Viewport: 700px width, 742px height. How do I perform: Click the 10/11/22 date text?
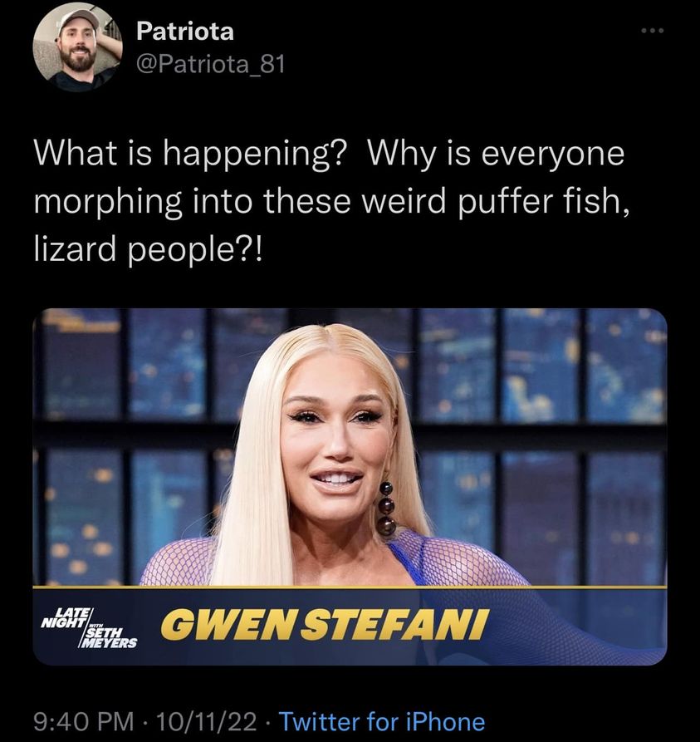(206, 722)
